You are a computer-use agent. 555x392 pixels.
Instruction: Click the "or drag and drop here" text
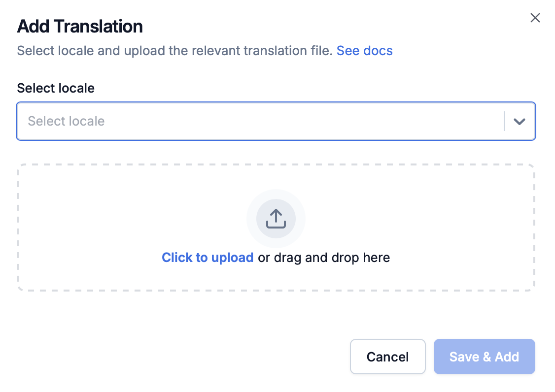point(324,258)
